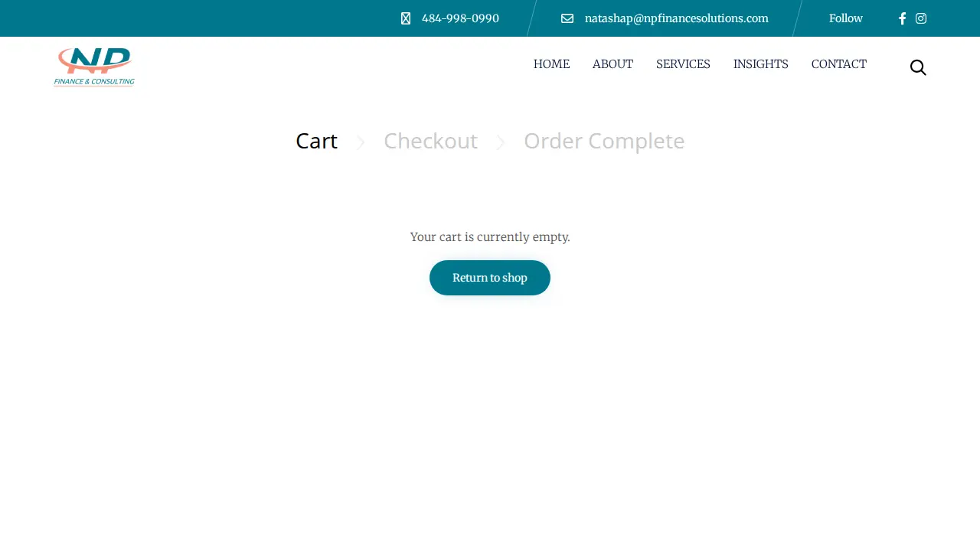Navigate to the INSIGHTS menu item
The height and width of the screenshot is (551, 980).
point(761,64)
